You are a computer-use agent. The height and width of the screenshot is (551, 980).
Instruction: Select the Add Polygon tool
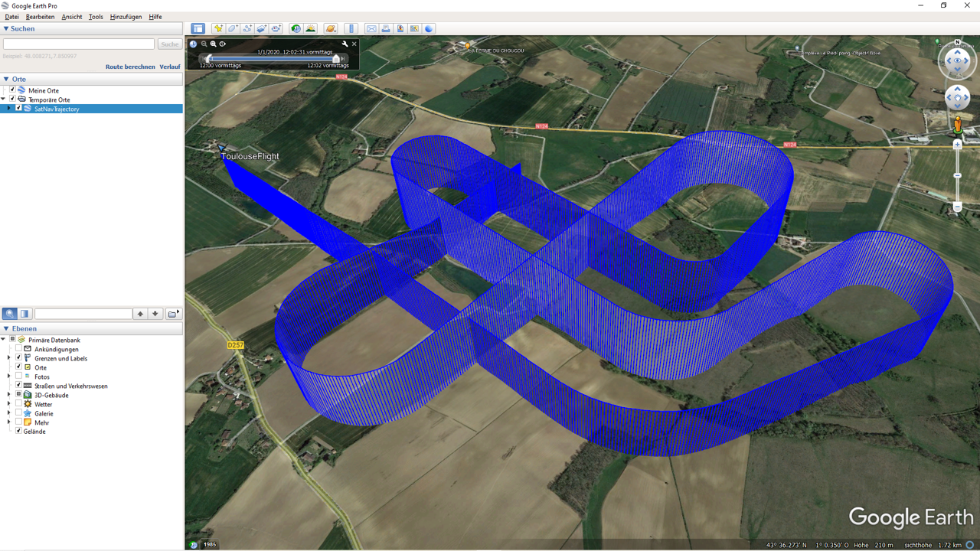[233, 29]
